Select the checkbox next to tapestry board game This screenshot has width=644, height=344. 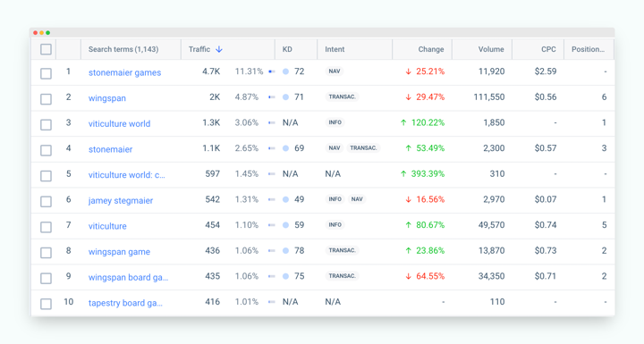(x=46, y=304)
